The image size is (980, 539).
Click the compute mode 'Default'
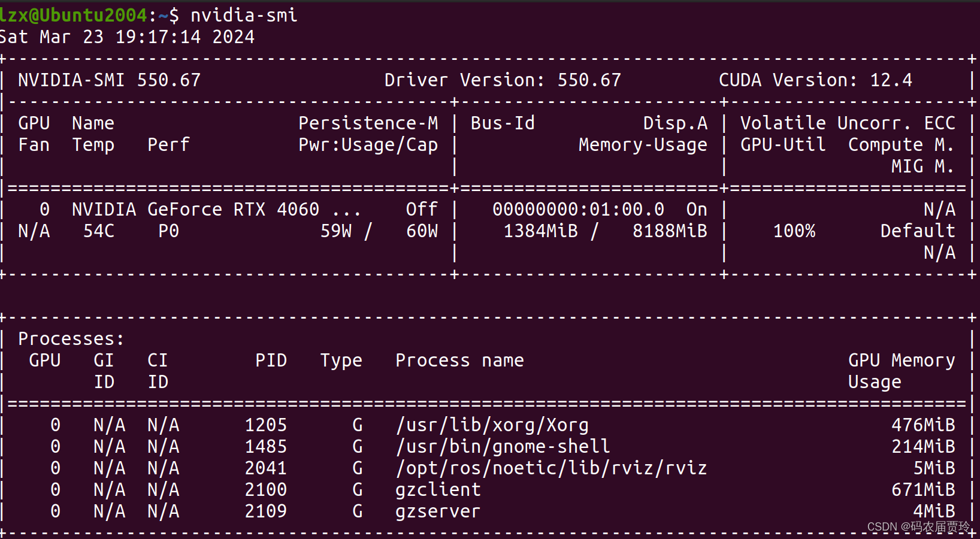(918, 231)
